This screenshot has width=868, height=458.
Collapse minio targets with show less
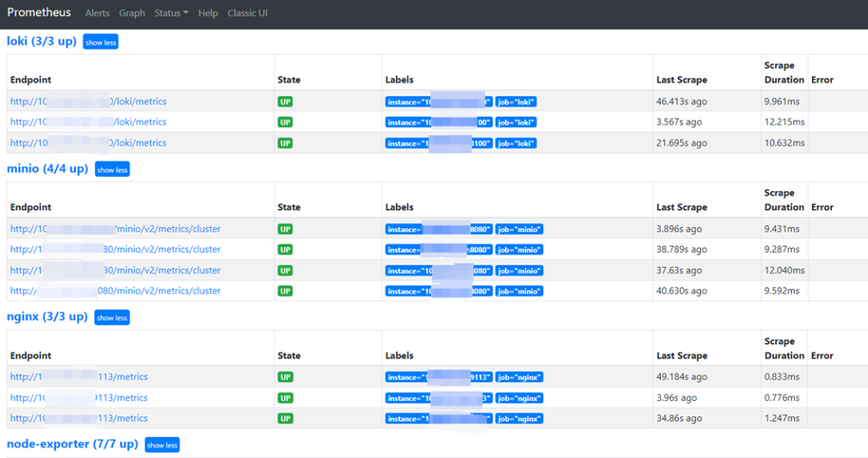point(112,170)
